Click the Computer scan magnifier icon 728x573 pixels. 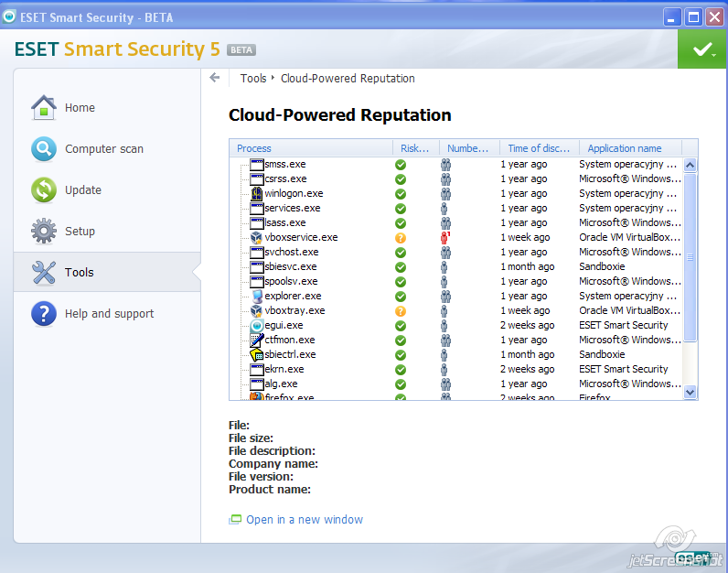[x=44, y=148]
